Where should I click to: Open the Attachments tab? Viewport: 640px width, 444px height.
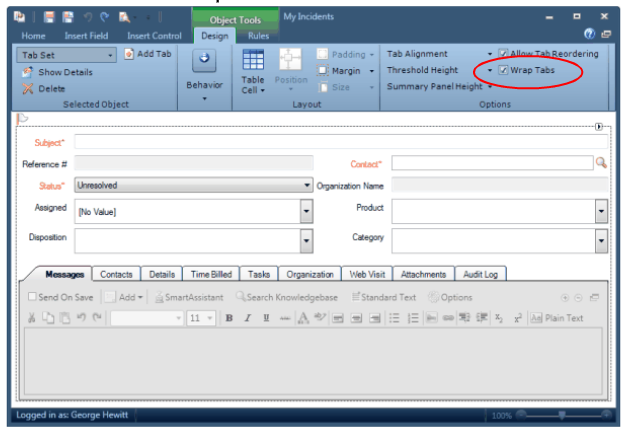tap(423, 274)
